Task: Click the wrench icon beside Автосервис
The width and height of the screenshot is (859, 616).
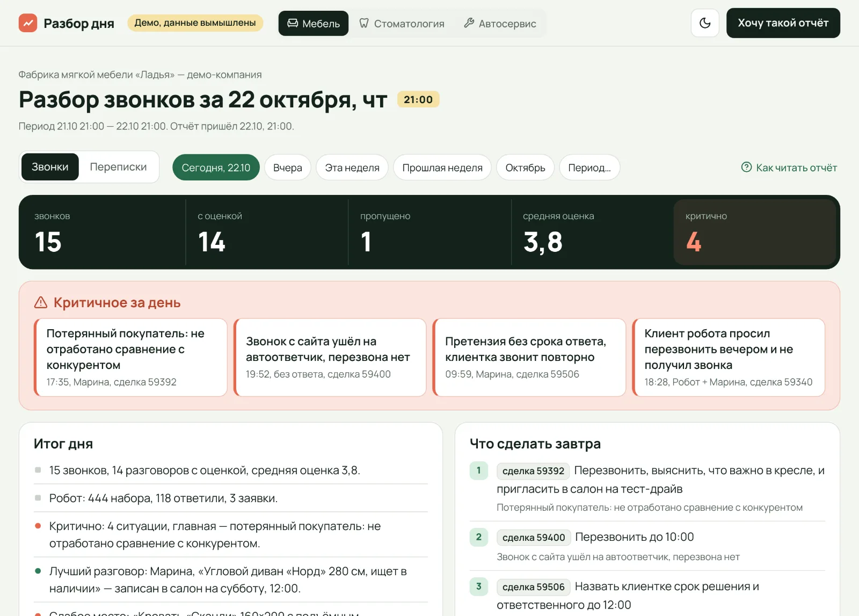Action: click(x=469, y=23)
